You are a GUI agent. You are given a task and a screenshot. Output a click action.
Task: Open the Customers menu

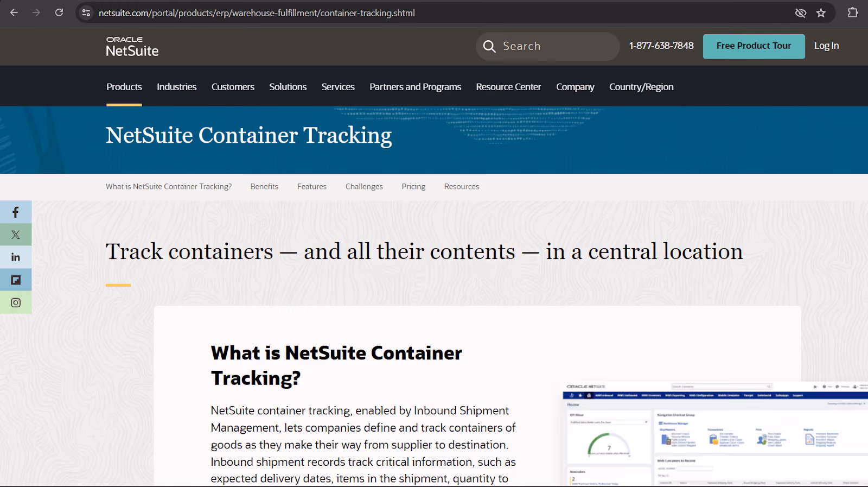pos(233,87)
